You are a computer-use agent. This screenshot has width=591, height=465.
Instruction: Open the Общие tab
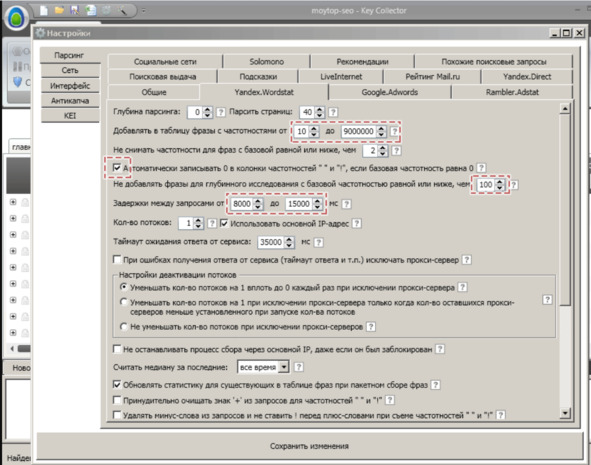point(154,92)
